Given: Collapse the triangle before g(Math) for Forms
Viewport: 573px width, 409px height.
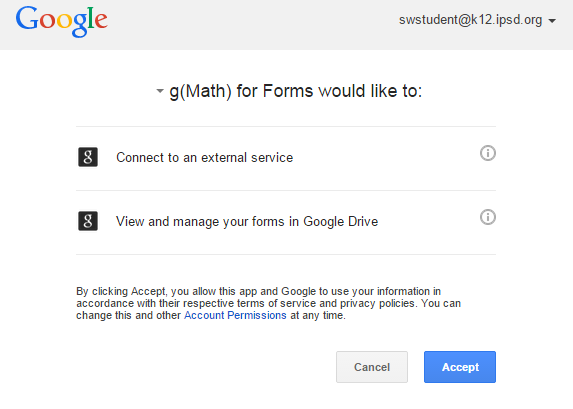Looking at the screenshot, I should [160, 91].
